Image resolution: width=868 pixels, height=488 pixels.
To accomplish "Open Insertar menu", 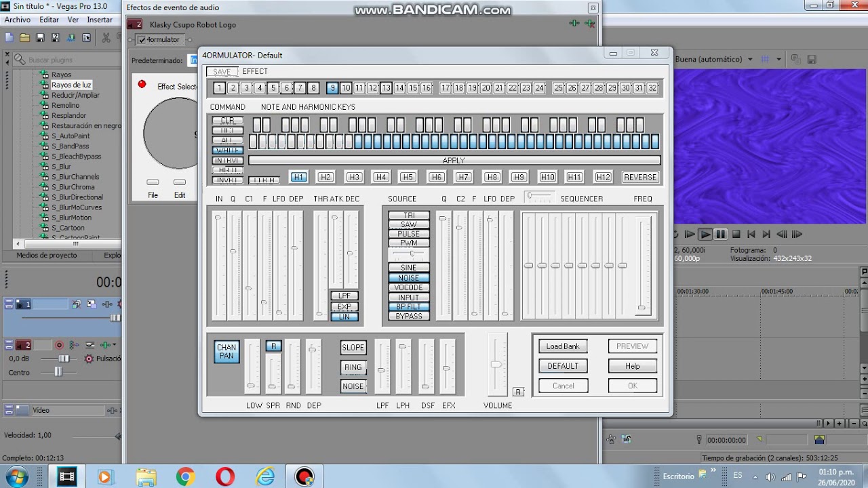I will coord(100,20).
